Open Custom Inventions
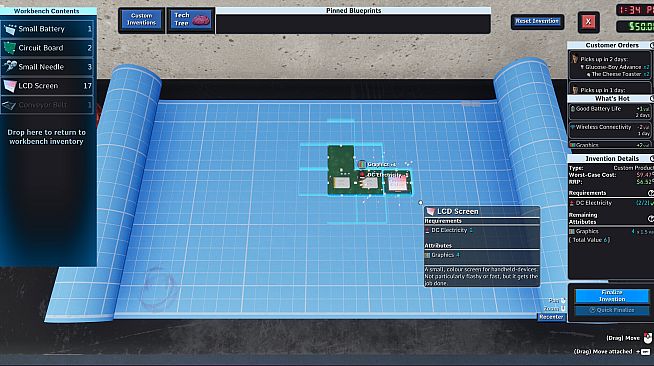Screen dimensions: 654x366 [x=141, y=20]
